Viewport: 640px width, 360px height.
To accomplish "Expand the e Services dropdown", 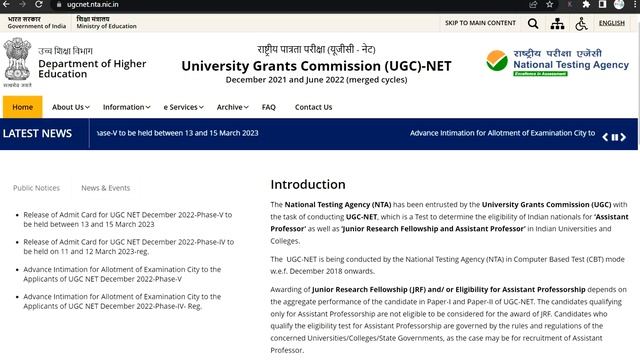I will 183,107.
